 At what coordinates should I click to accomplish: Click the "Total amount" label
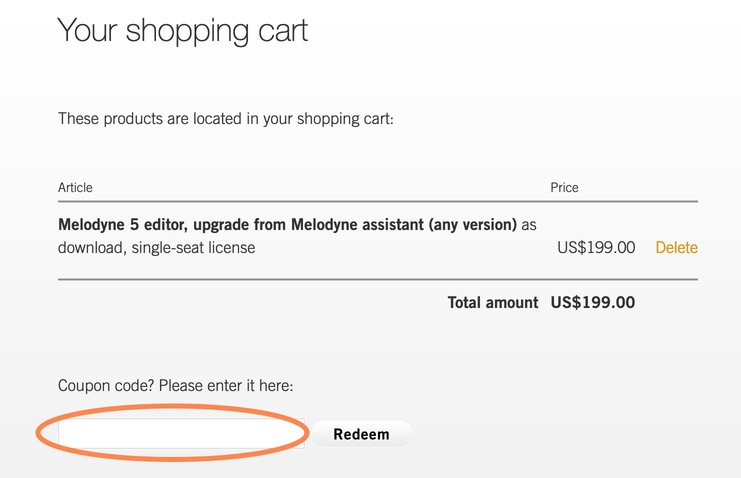pyautogui.click(x=493, y=302)
